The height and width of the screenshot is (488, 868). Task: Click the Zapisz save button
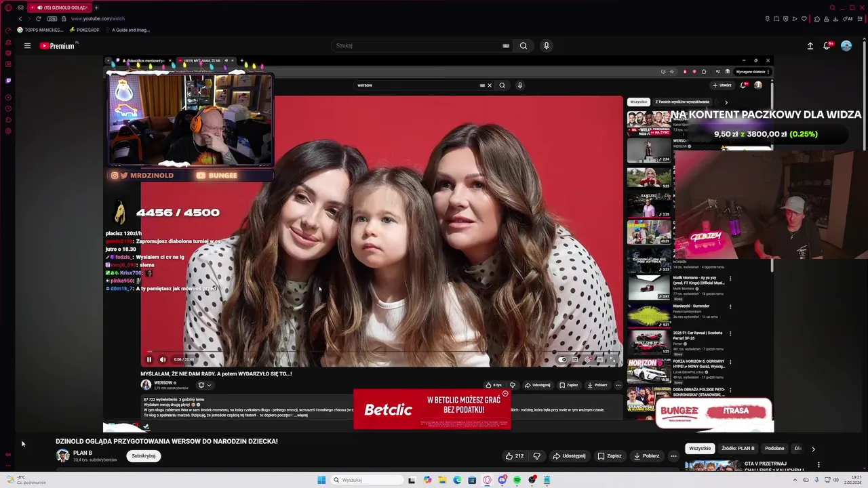point(609,456)
